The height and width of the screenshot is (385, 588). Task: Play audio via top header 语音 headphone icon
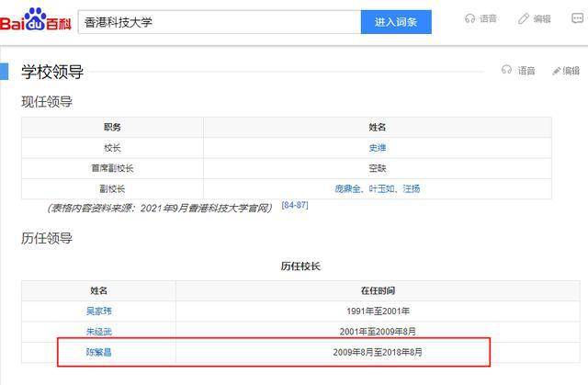[x=469, y=18]
